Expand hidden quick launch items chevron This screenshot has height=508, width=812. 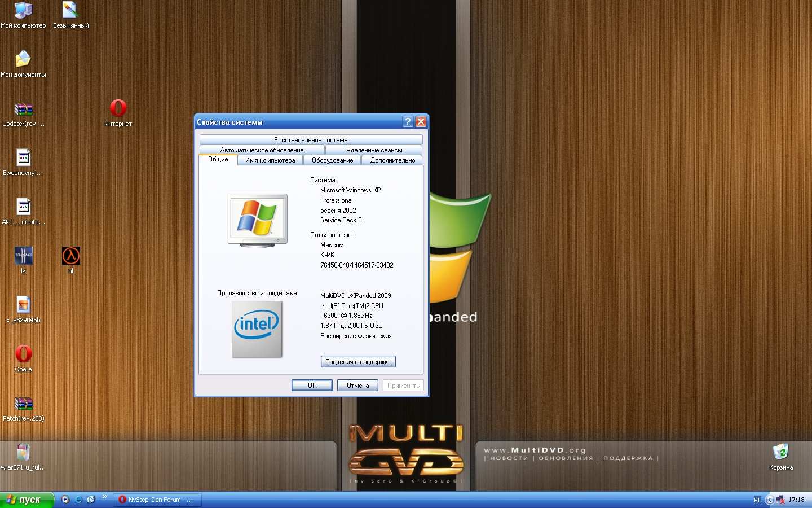[104, 497]
